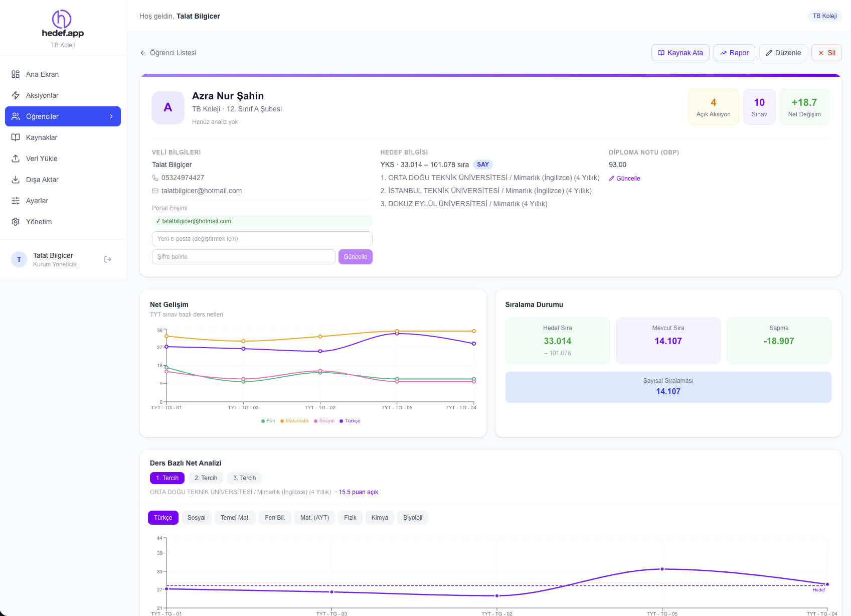
Task: Click the Kaynaklar book icon
Action: (16, 137)
